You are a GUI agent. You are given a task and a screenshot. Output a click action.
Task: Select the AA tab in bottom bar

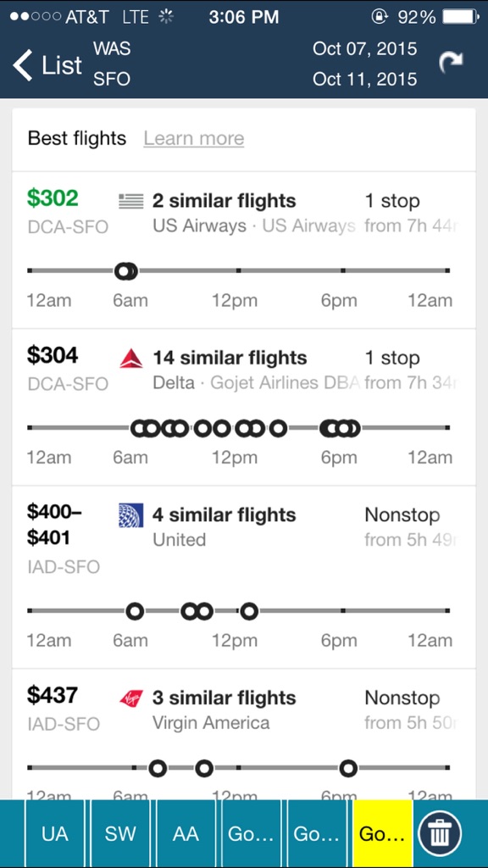(x=186, y=834)
